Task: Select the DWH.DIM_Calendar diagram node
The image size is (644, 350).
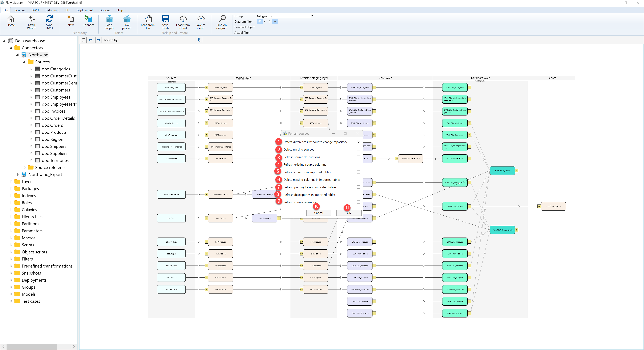Action: click(360, 301)
